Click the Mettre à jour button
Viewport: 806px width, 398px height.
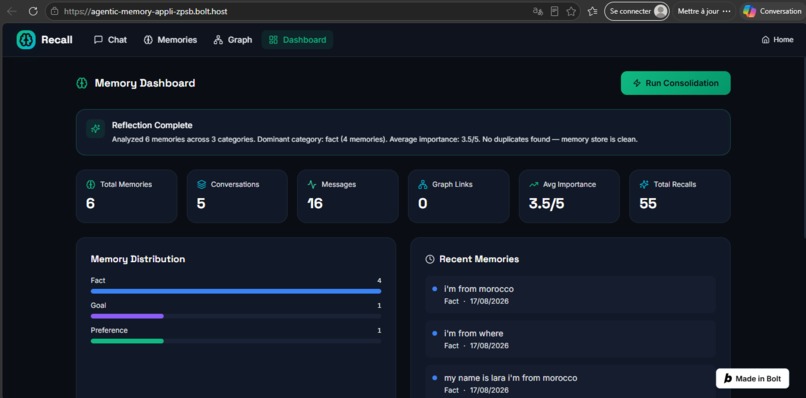click(x=704, y=11)
